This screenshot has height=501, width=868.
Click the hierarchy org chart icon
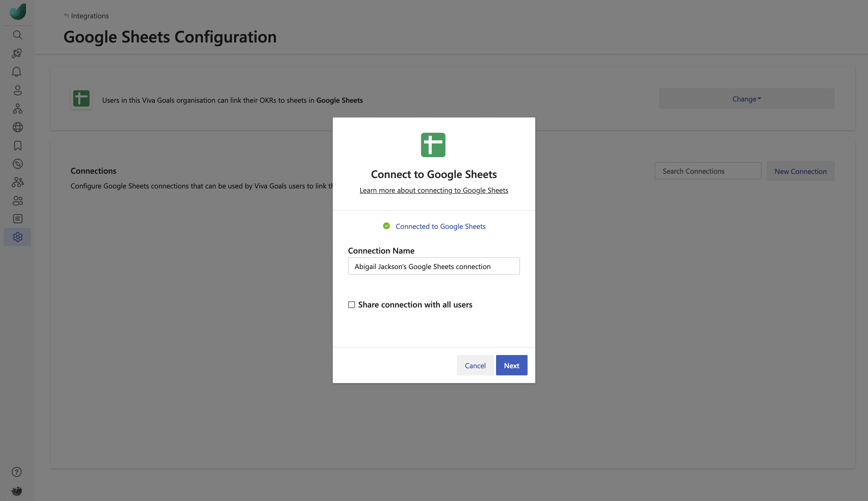pos(18,109)
